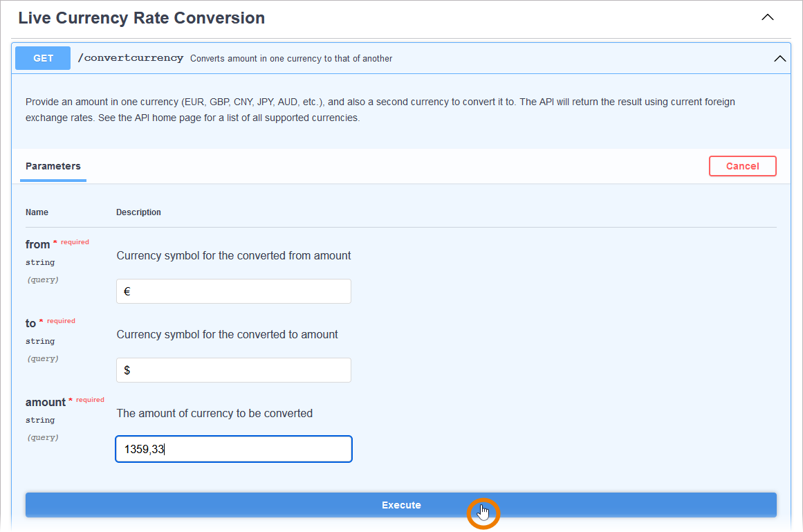Click the Description column header
Image resolution: width=803 pixels, height=532 pixels.
(138, 212)
